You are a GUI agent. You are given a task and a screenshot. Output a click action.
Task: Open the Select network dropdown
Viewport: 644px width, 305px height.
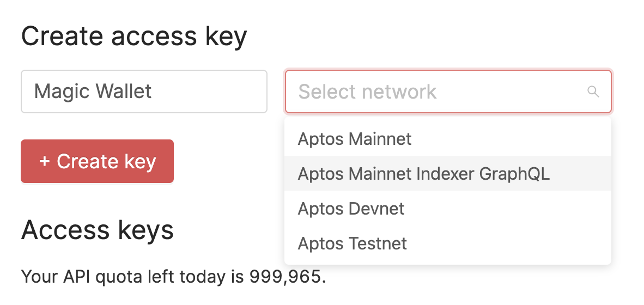pyautogui.click(x=447, y=91)
